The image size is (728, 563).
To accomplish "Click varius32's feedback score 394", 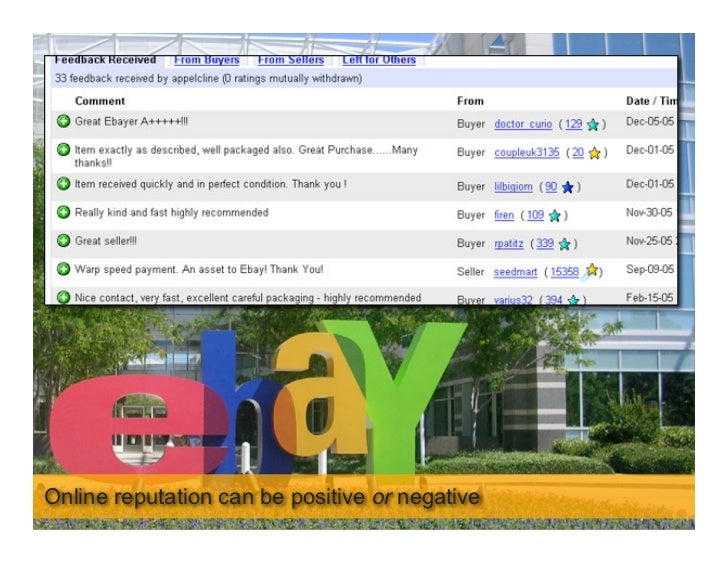I will [553, 299].
